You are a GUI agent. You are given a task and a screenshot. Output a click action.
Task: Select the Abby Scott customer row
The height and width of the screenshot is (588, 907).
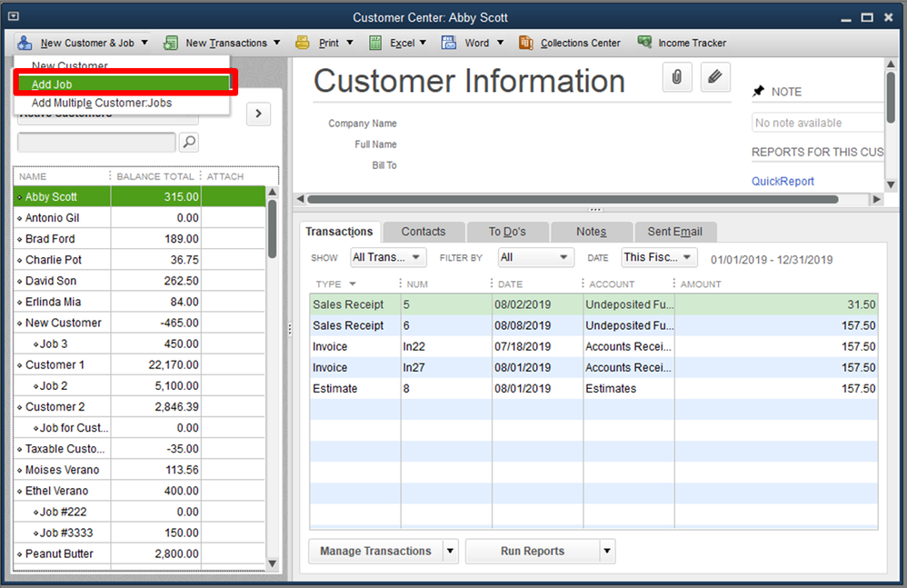(x=139, y=196)
